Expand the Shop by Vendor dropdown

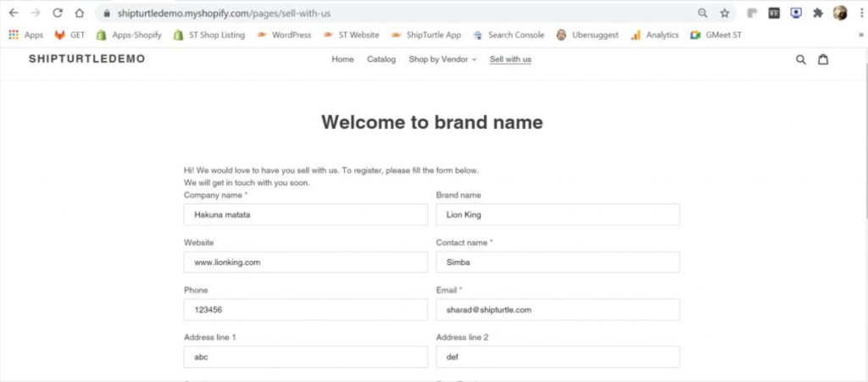[x=442, y=59]
